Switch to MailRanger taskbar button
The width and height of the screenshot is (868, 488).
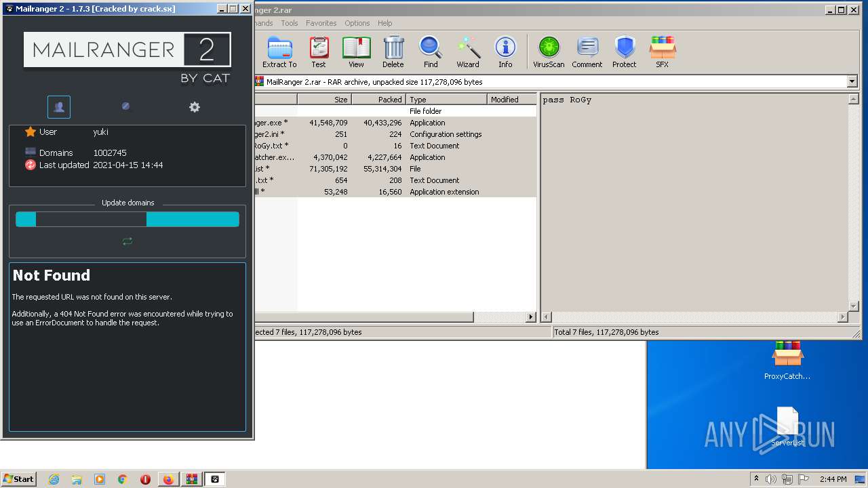click(215, 479)
